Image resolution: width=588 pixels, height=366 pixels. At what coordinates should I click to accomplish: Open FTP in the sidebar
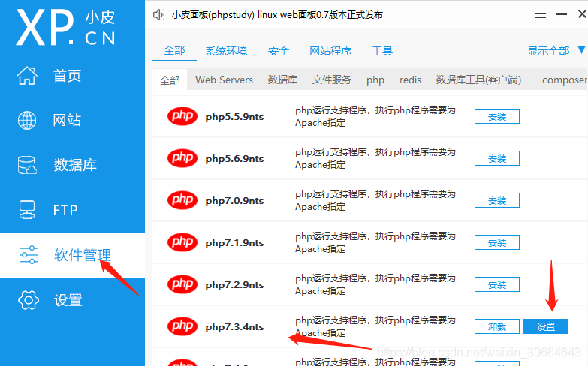65,210
